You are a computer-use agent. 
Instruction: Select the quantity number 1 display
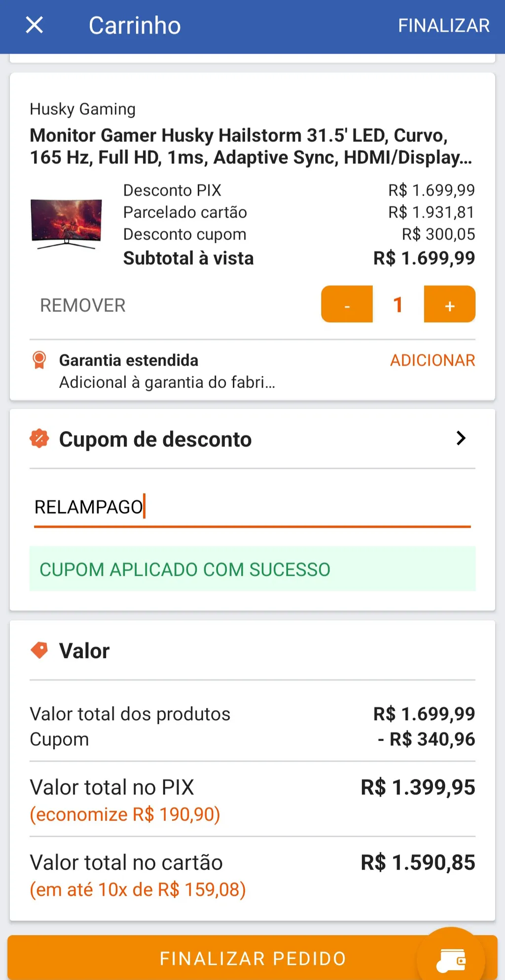398,304
